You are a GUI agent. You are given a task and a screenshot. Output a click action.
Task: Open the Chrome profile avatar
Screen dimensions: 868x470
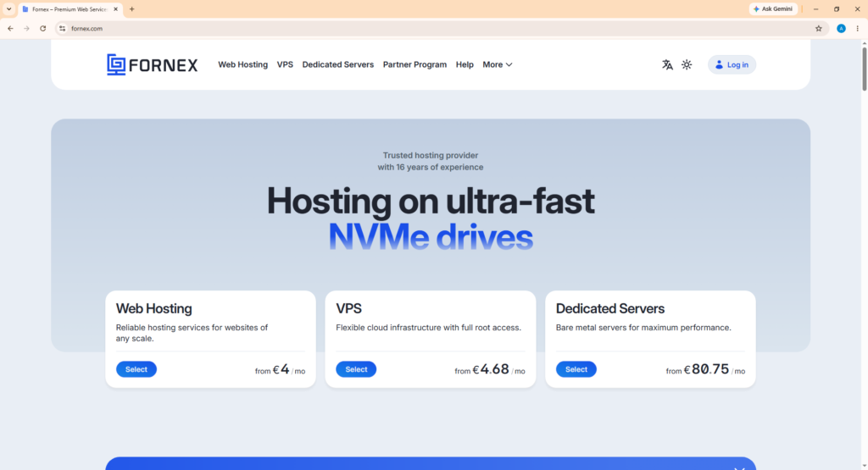841,28
